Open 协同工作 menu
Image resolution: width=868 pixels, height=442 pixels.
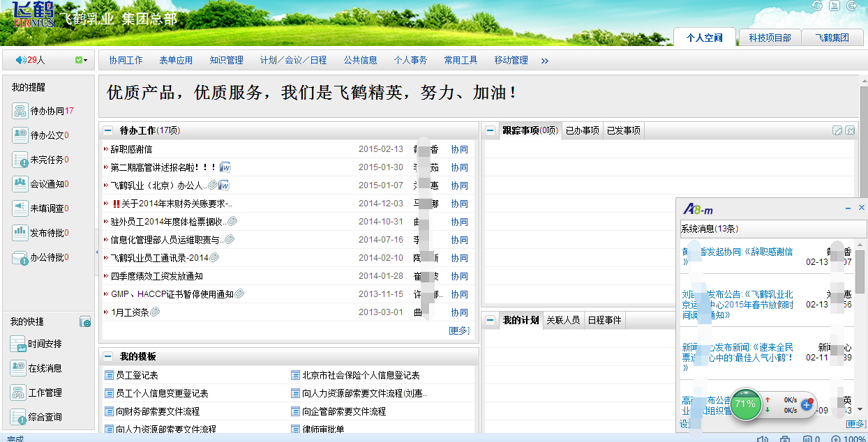[x=126, y=61]
